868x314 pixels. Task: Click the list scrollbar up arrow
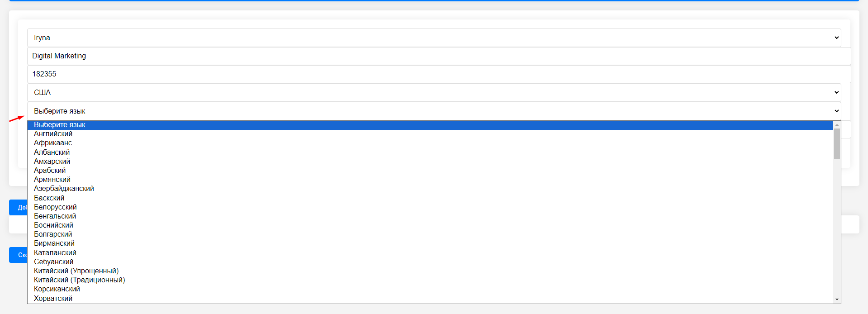(x=837, y=124)
